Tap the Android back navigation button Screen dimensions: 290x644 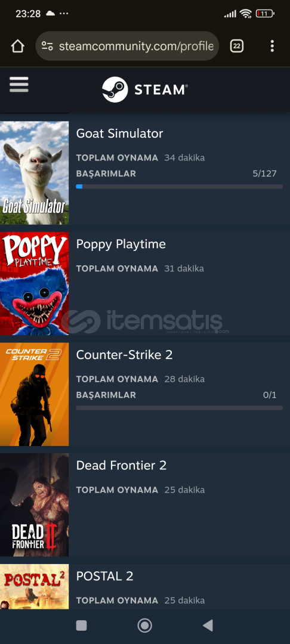(x=208, y=626)
